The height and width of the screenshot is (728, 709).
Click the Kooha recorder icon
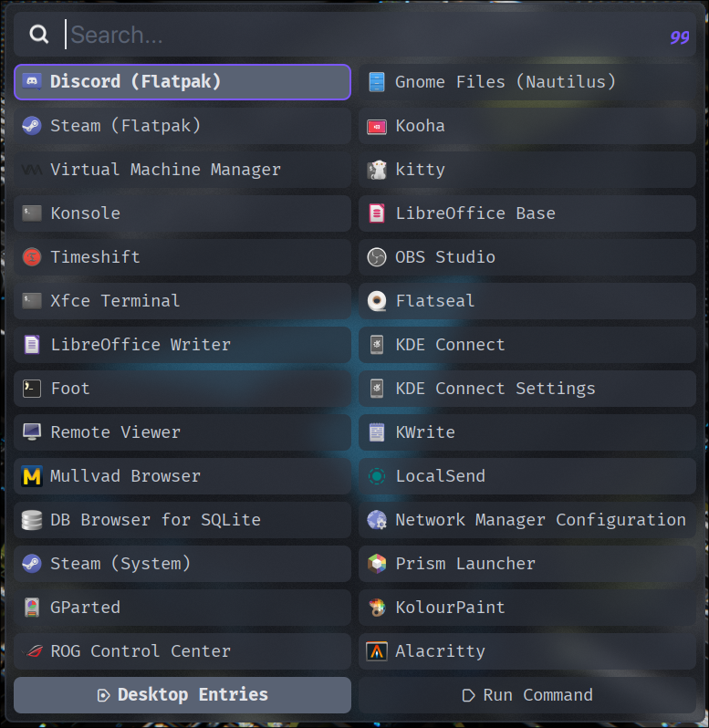tap(377, 126)
